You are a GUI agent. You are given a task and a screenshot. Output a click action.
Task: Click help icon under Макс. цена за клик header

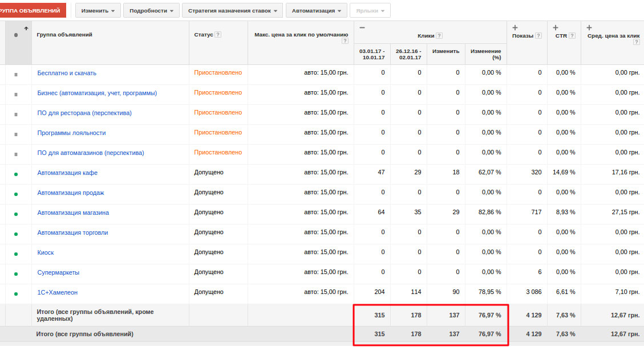(x=345, y=40)
